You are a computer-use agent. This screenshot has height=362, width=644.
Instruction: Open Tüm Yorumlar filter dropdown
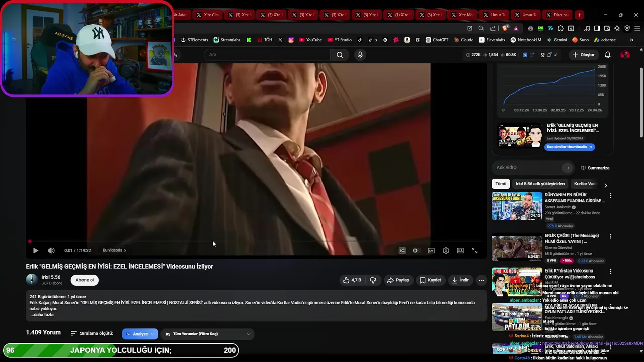pyautogui.click(x=207, y=334)
